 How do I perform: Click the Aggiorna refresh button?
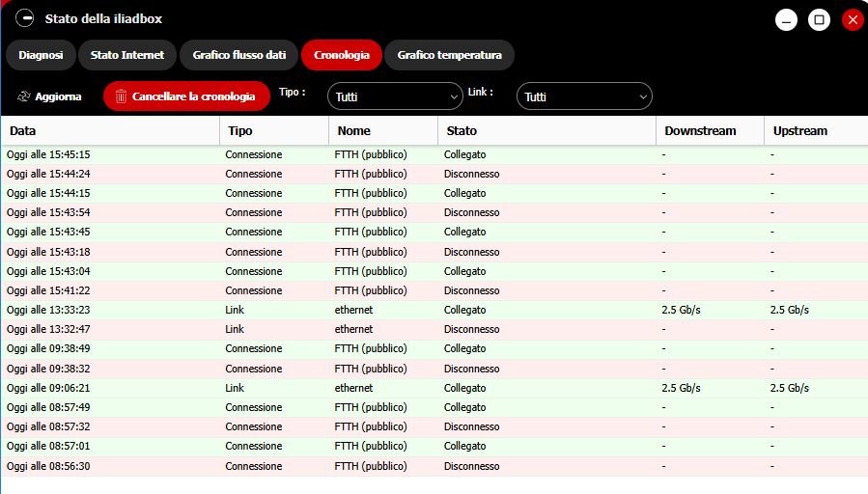pyautogui.click(x=49, y=96)
